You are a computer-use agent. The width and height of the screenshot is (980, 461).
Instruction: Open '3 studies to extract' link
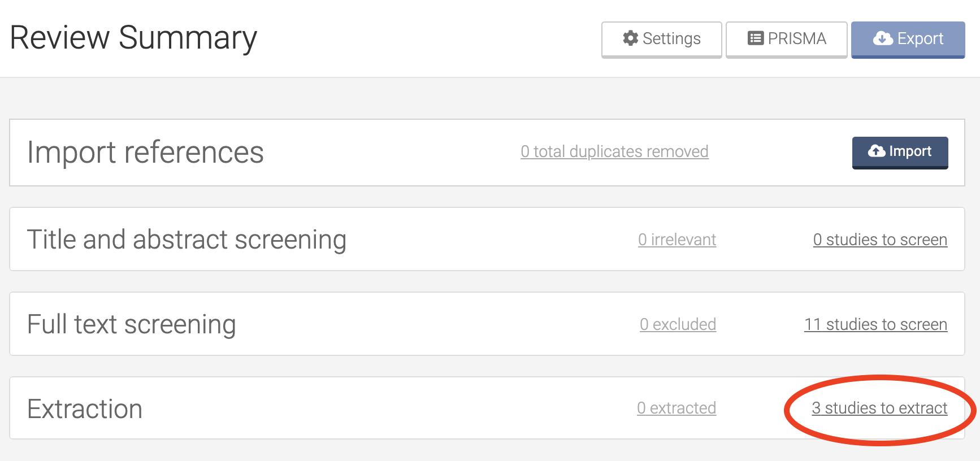pyautogui.click(x=879, y=408)
